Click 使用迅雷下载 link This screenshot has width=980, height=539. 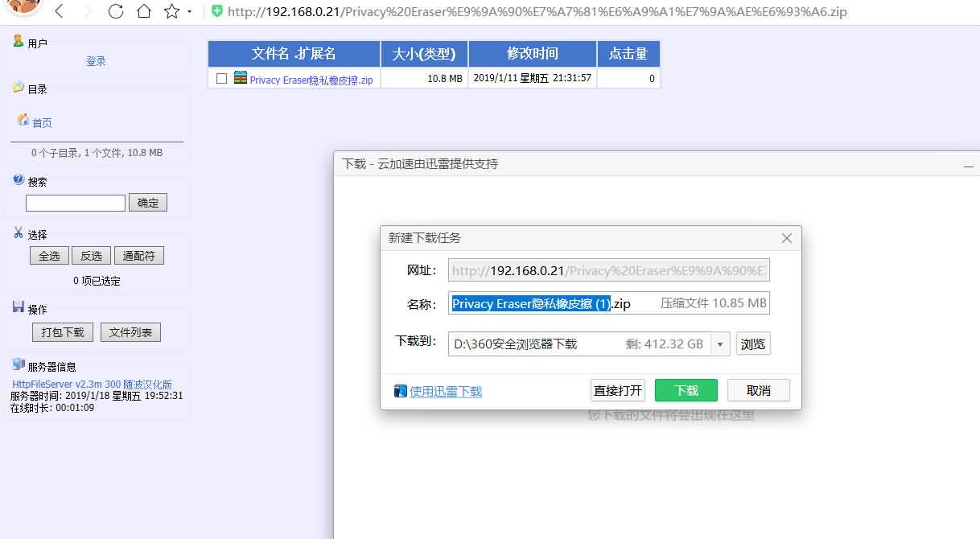click(446, 392)
